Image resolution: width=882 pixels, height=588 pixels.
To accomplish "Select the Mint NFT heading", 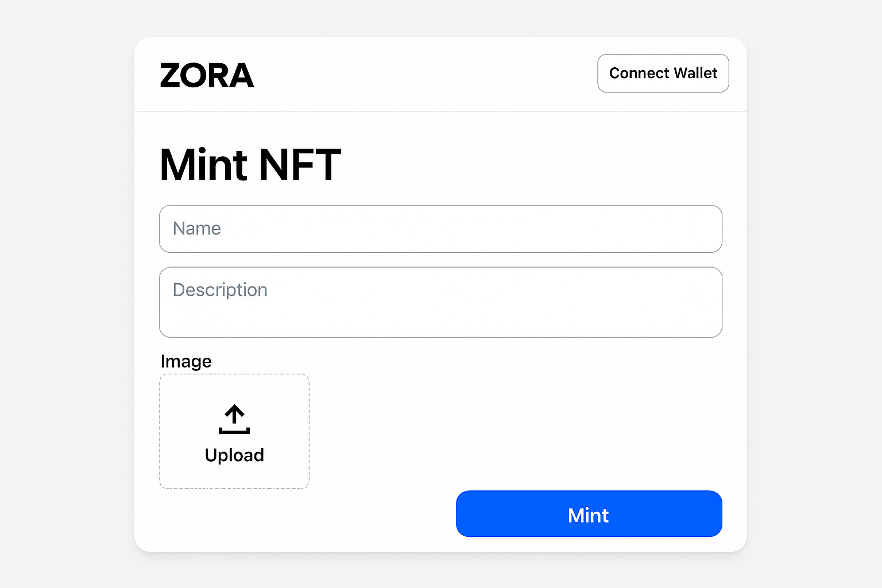I will [250, 164].
